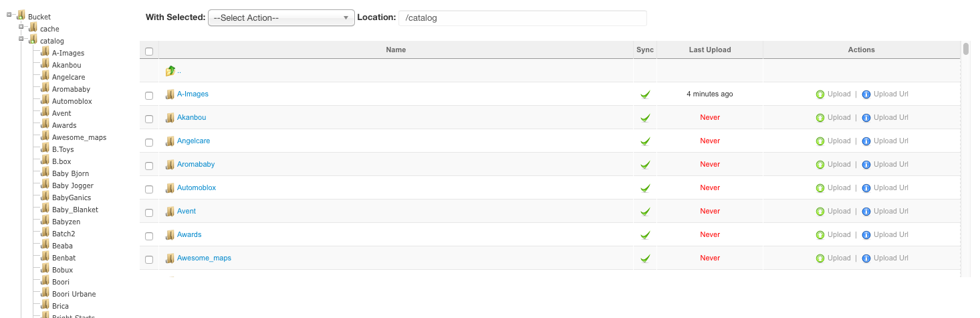Click the green Upload icon for Automoblox

coord(820,188)
